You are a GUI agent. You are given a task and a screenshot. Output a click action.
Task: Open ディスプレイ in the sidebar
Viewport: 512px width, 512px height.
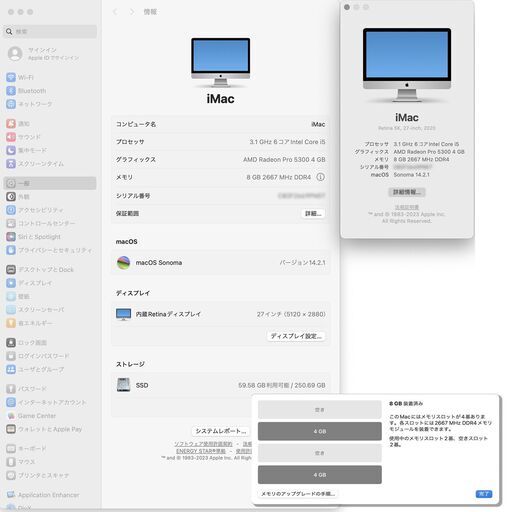[50, 283]
